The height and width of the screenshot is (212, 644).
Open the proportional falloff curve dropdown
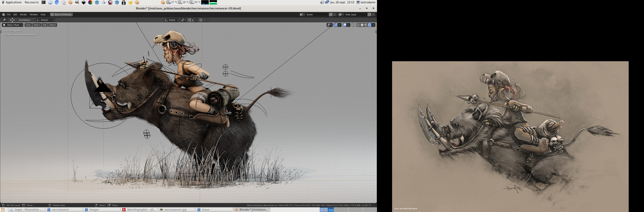206,20
